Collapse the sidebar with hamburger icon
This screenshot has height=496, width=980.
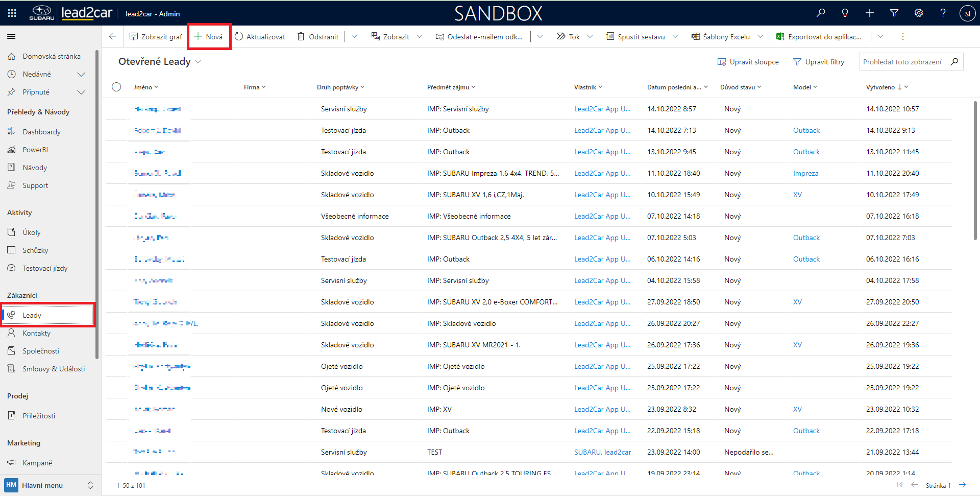(11, 37)
